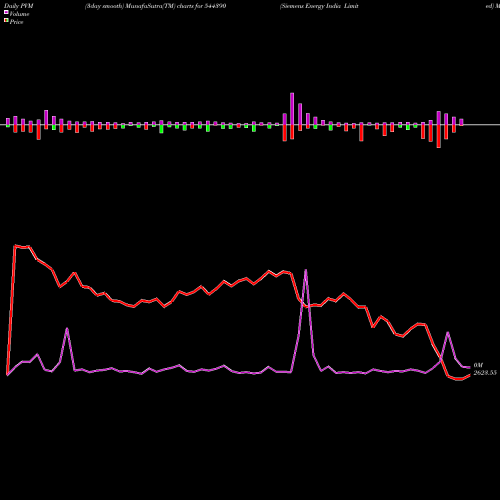Click the green-red Price legend swatch
This screenshot has height=500, width=500.
6,21
